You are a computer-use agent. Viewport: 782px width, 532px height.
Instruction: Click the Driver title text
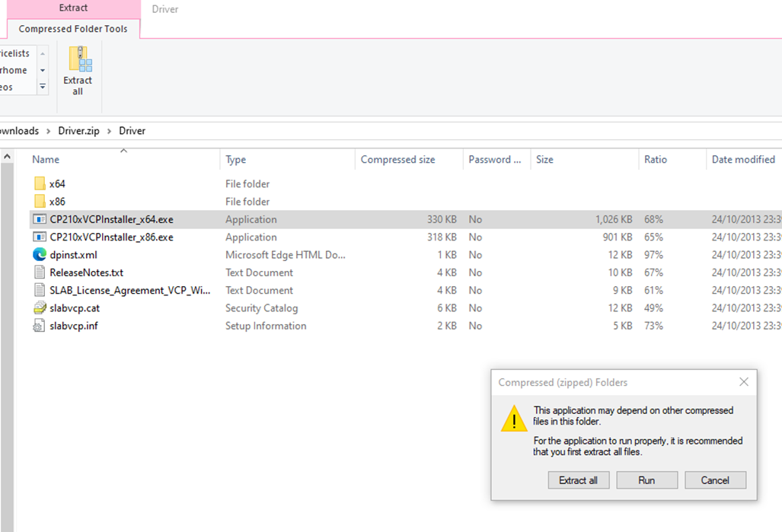point(165,9)
